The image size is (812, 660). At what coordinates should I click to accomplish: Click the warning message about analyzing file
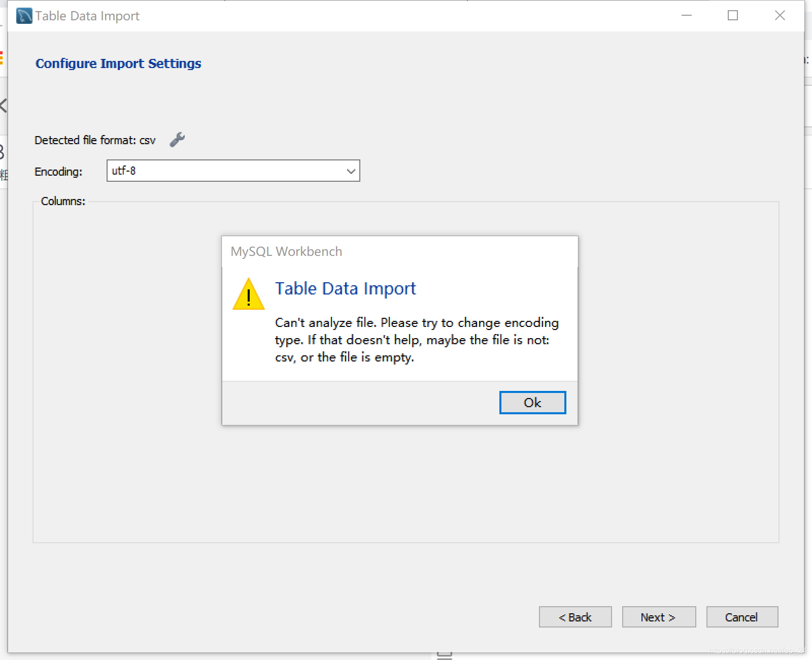click(x=417, y=340)
